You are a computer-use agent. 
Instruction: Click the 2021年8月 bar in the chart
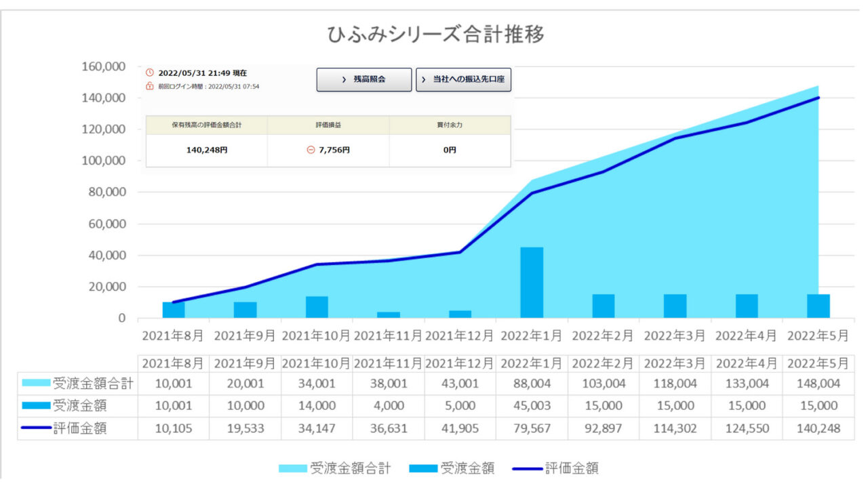coord(174,310)
